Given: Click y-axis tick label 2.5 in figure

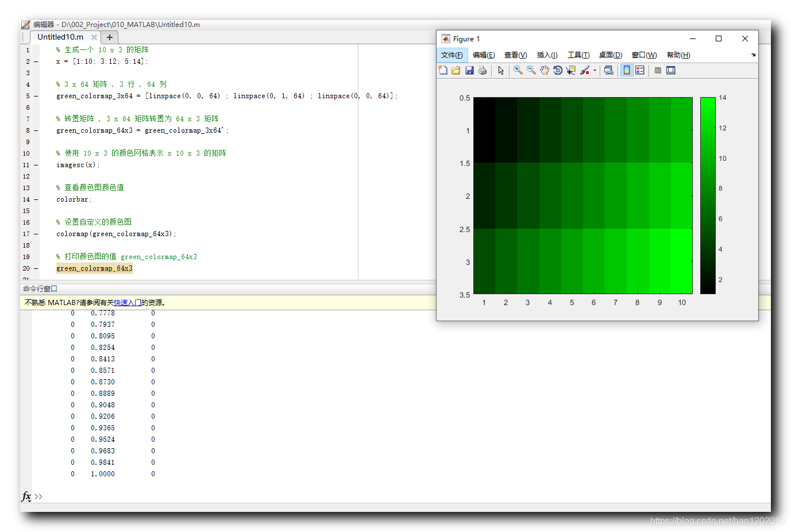Looking at the screenshot, I should [465, 230].
